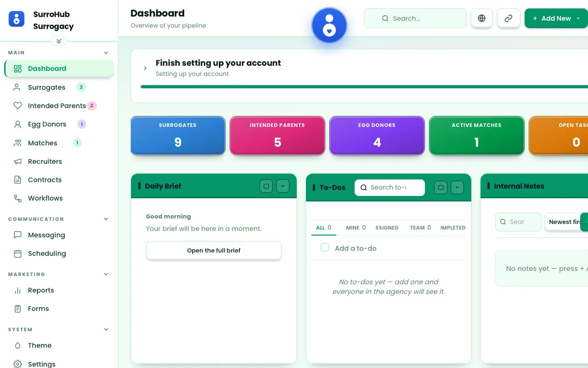Screen dimensions: 588x368
Task: Click the link chain icon button
Action: coord(509,18)
